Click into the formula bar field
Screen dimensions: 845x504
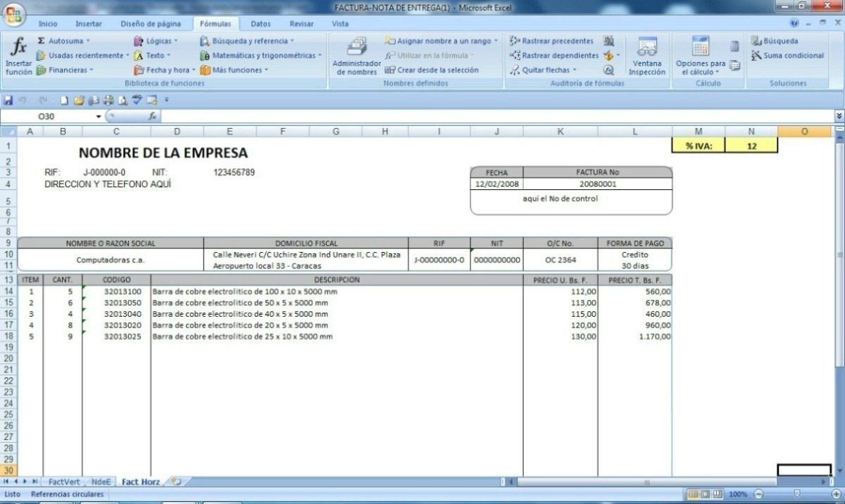(497, 117)
